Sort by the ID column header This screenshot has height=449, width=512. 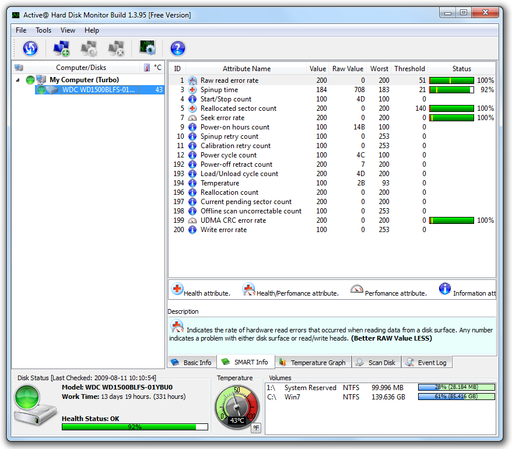coord(177,69)
